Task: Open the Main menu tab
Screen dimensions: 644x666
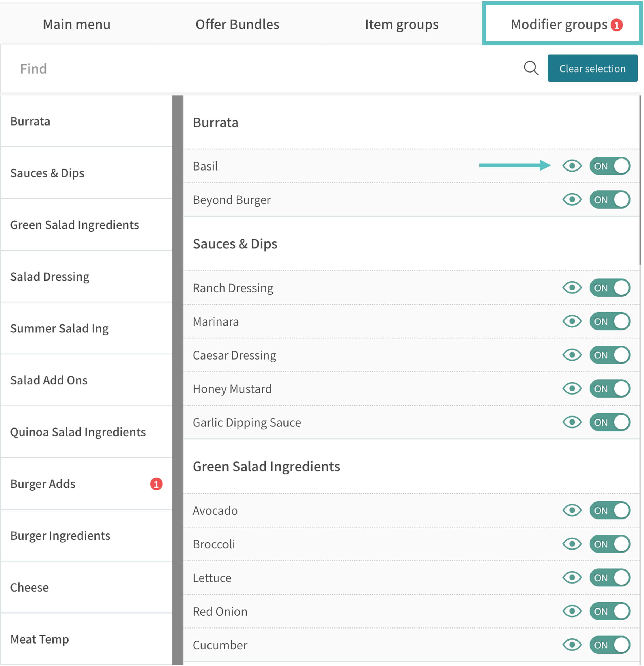Action: 77,24
